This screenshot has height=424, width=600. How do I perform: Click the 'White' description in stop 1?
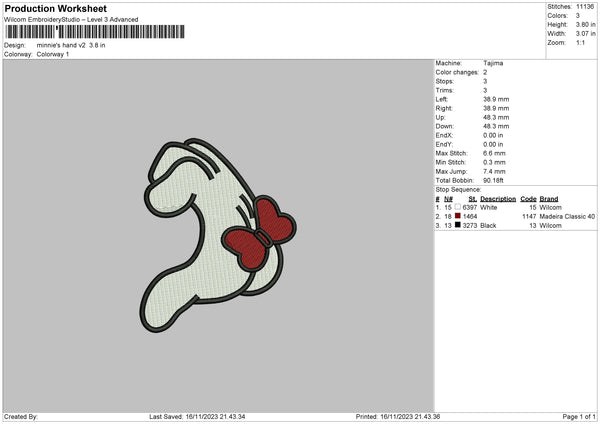pyautogui.click(x=489, y=207)
